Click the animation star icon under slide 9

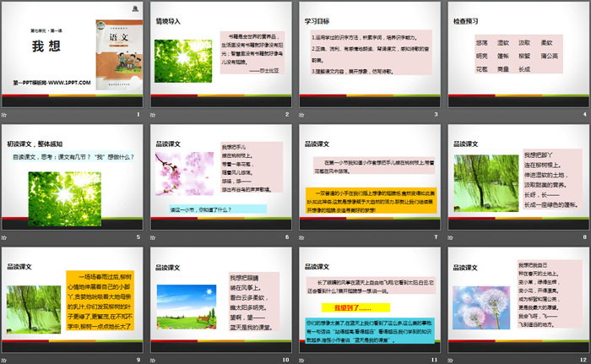click(x=3, y=361)
